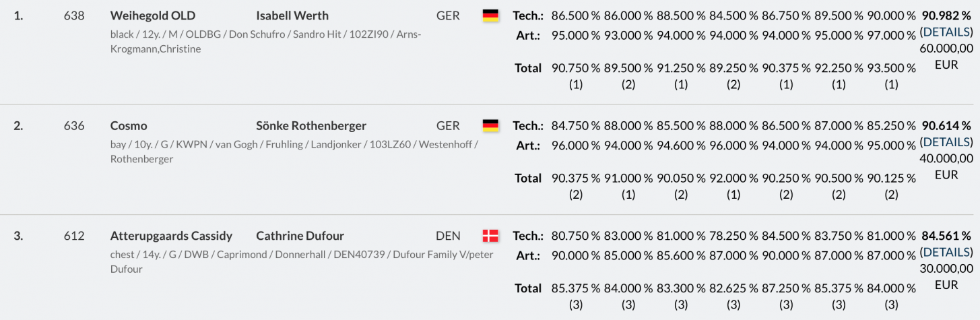The height and width of the screenshot is (320, 980).
Task: Click start number 636
Action: (x=73, y=125)
